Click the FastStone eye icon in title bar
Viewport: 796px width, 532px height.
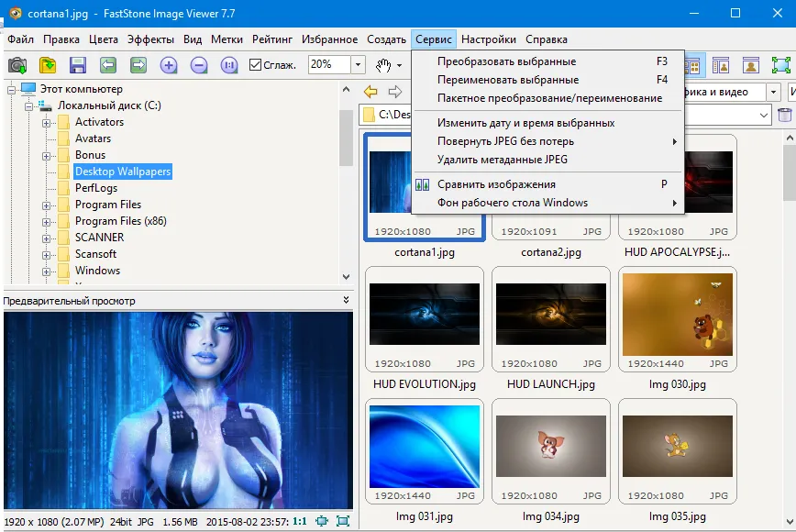(16, 13)
